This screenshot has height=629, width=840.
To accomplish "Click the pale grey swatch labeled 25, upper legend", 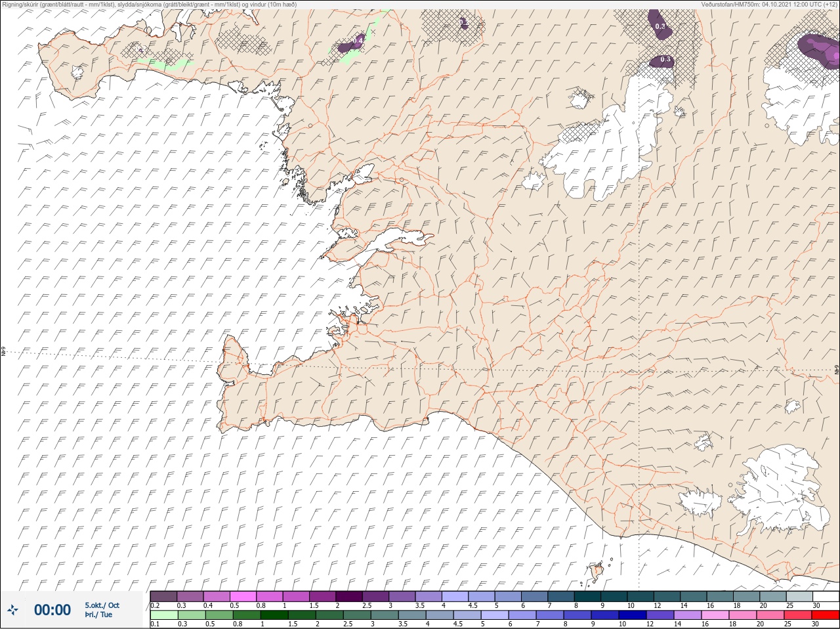I will [799, 596].
